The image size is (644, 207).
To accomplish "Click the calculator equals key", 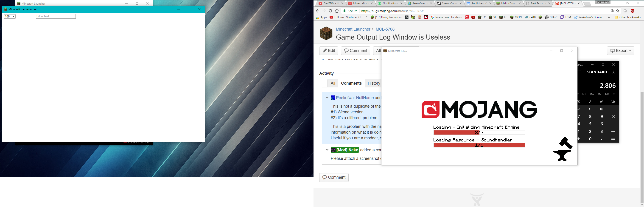I will (613, 139).
